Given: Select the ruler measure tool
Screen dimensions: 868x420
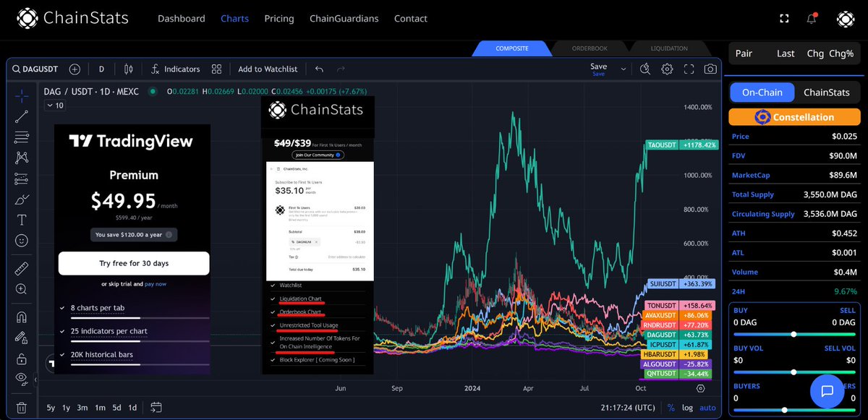Looking at the screenshot, I should click(22, 269).
